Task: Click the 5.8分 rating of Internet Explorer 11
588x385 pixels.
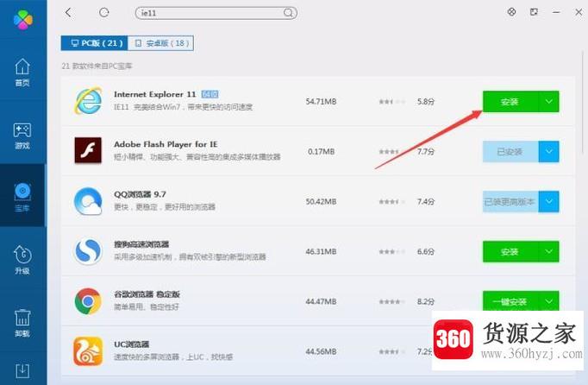Action: pos(426,101)
